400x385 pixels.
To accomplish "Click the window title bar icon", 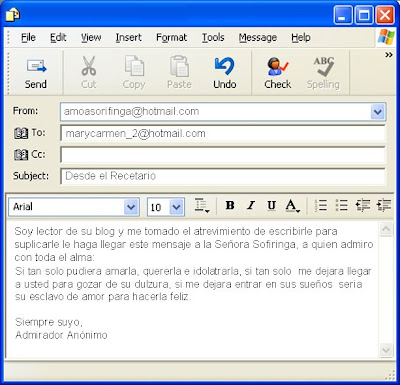I will [13, 15].
